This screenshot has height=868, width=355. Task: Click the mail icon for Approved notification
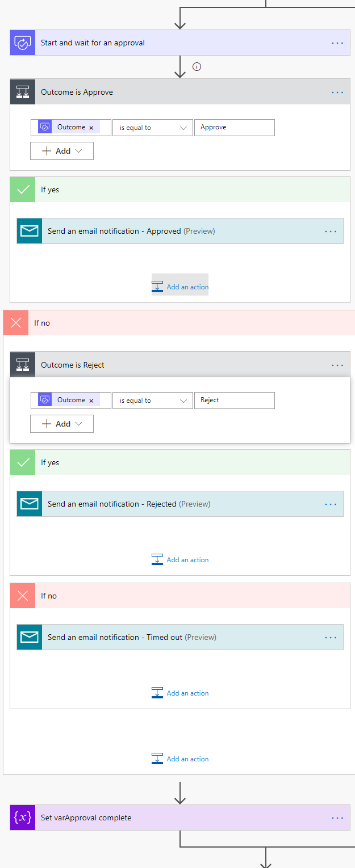tap(30, 231)
